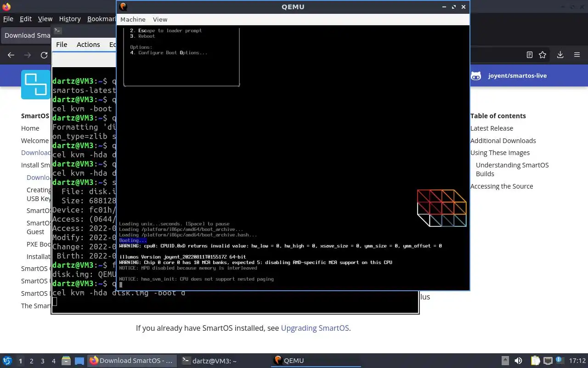Screen dimensions: 588x368
Task: Open the Edit menu in Firefox
Action: 26,19
